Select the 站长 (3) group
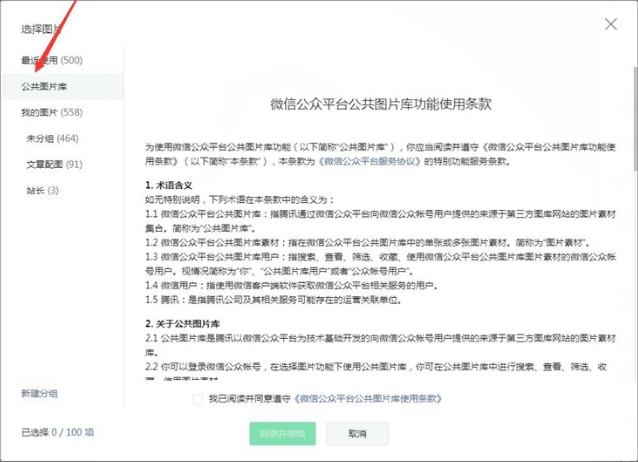This screenshot has height=462, width=638. point(42,190)
